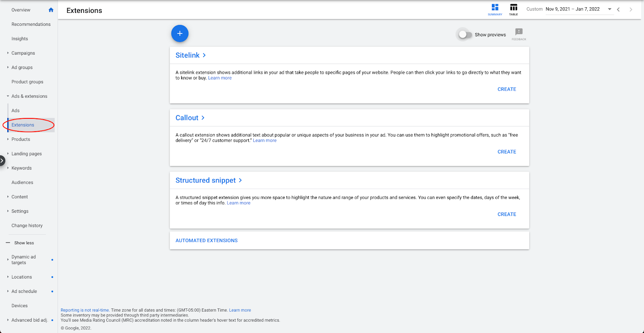Image resolution: width=644 pixels, height=333 pixels.
Task: Click CREATE in the Callout card
Action: click(x=507, y=152)
